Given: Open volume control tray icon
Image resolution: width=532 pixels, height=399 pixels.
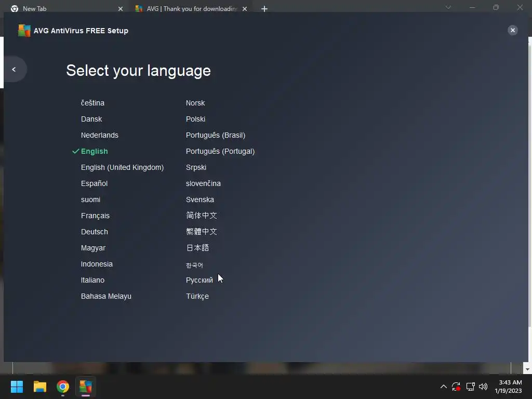Looking at the screenshot, I should 483,387.
